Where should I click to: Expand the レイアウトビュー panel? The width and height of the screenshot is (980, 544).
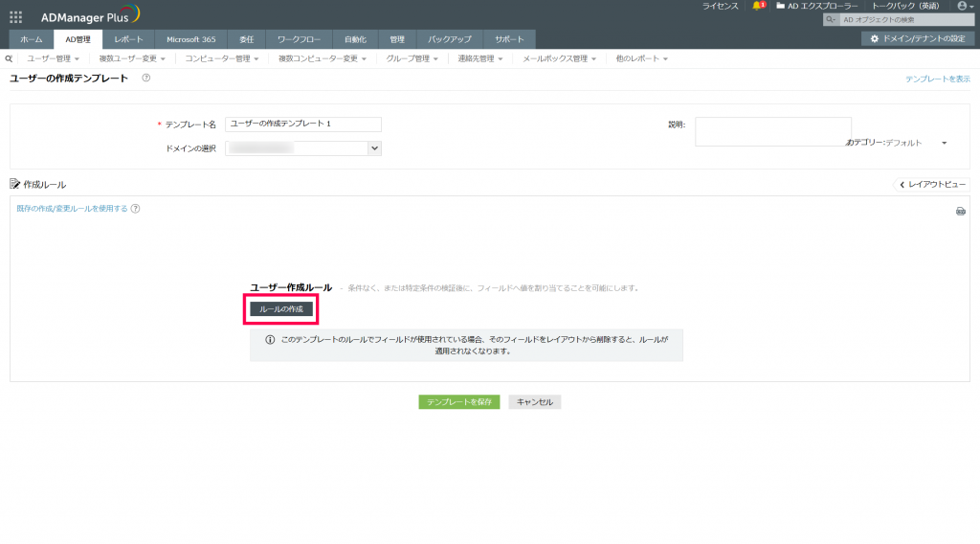[x=932, y=185]
